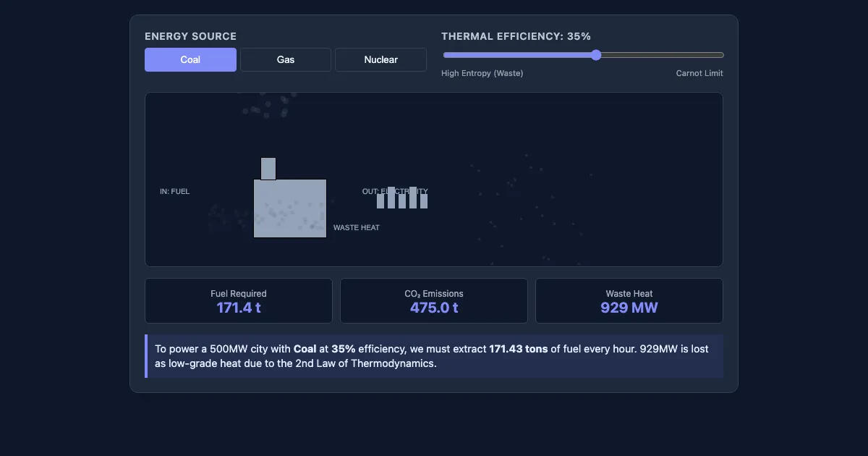Click the Fuel Required value 171.4 t
The image size is (868, 456).
click(x=239, y=308)
